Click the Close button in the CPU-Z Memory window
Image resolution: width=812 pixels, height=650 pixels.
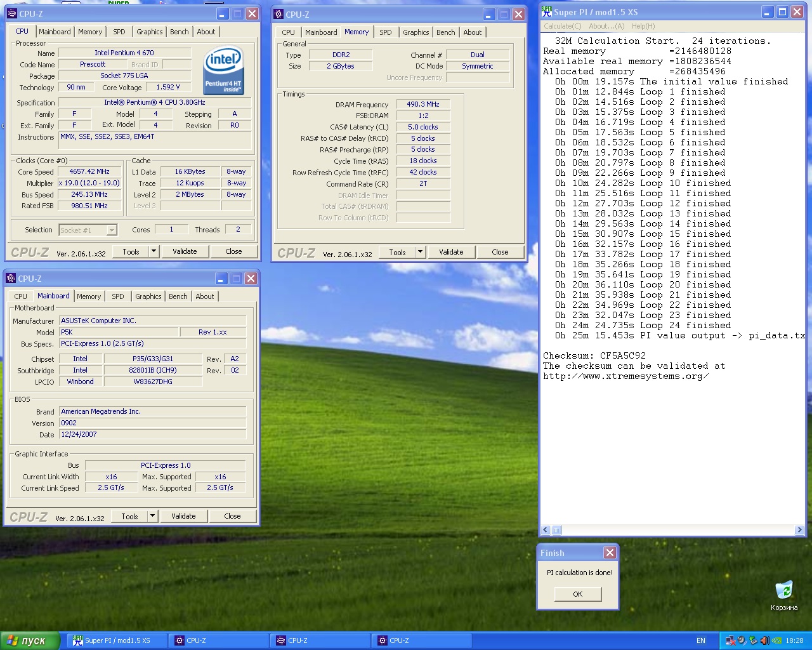click(x=500, y=252)
